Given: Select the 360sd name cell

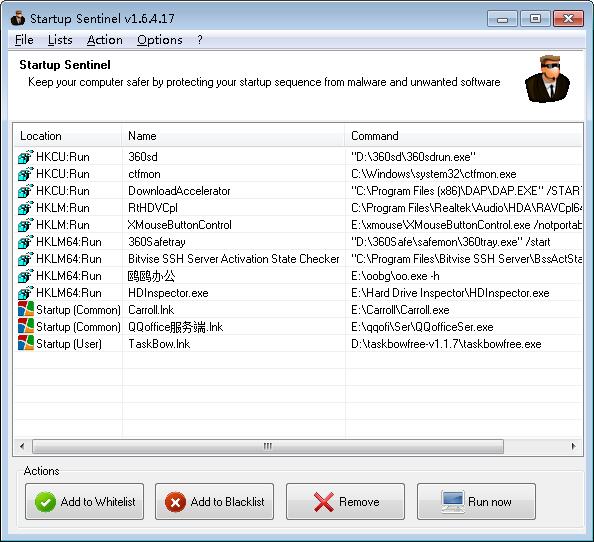Looking at the screenshot, I should point(143,157).
